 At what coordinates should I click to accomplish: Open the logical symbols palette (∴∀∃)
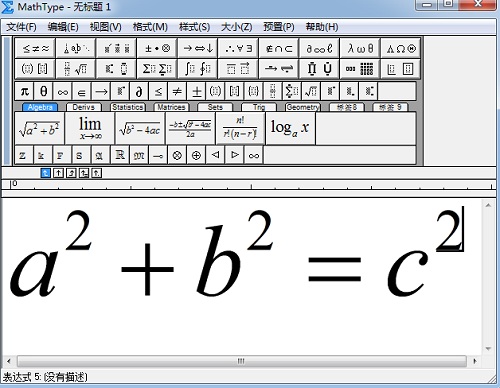pyautogui.click(x=239, y=49)
